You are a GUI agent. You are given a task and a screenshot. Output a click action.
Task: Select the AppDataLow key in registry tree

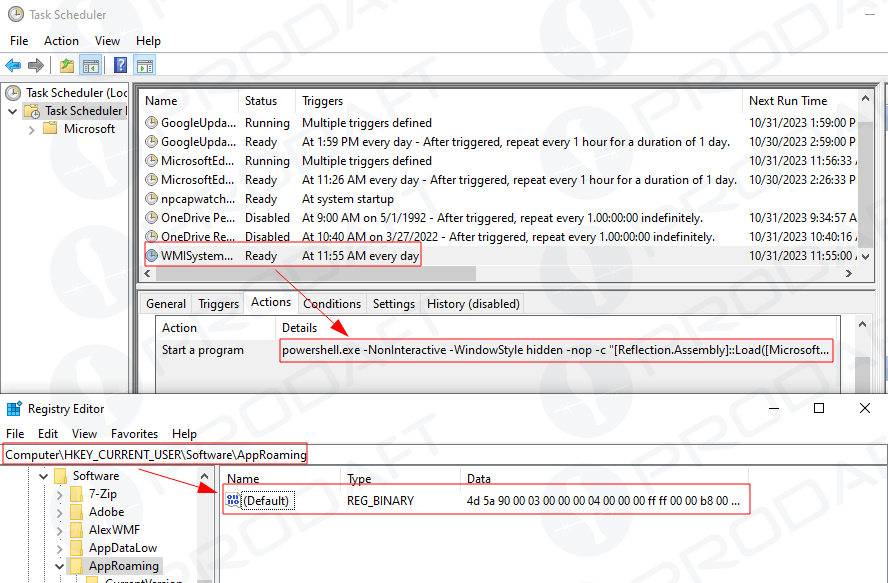point(123,548)
